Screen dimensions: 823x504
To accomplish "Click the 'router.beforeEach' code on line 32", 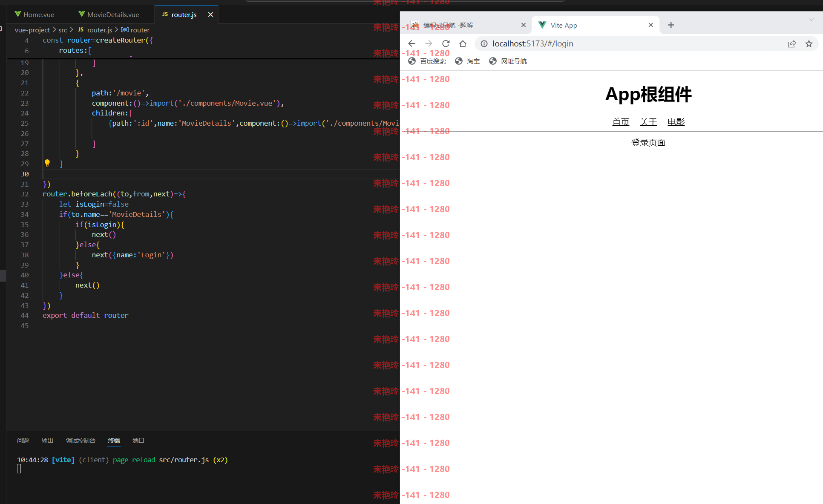I will [78, 194].
